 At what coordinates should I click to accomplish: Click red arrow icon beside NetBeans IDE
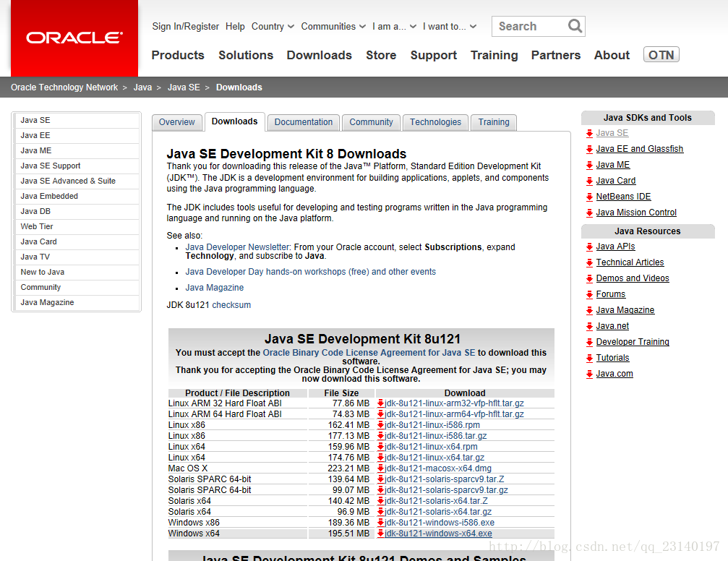(590, 197)
